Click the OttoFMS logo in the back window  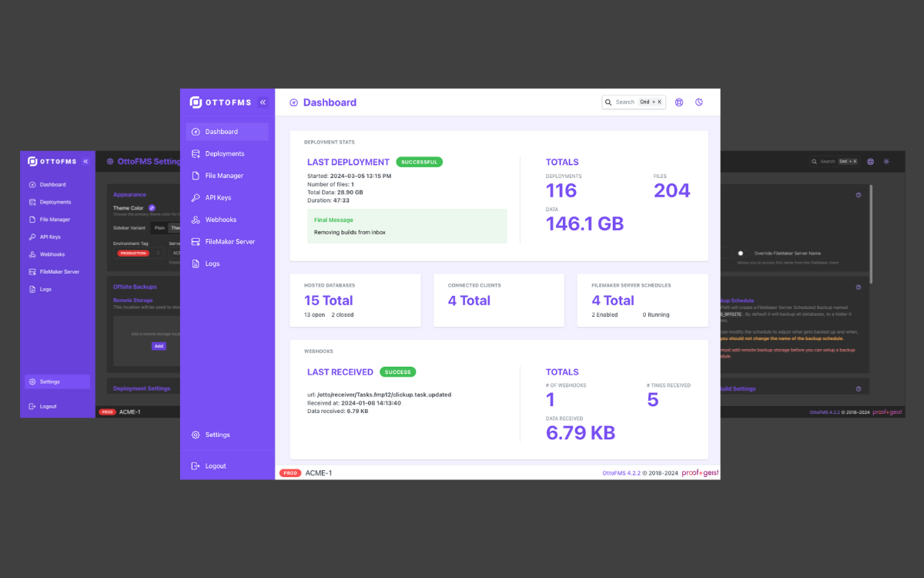52,161
